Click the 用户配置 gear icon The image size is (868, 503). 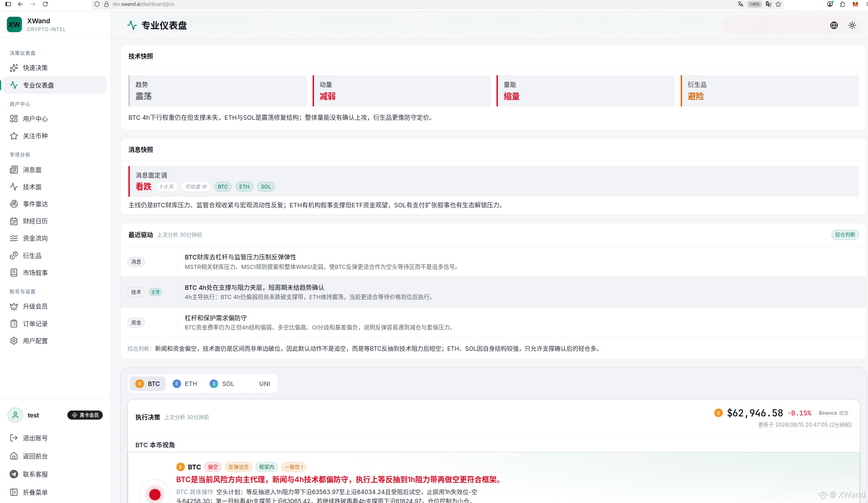(x=14, y=341)
